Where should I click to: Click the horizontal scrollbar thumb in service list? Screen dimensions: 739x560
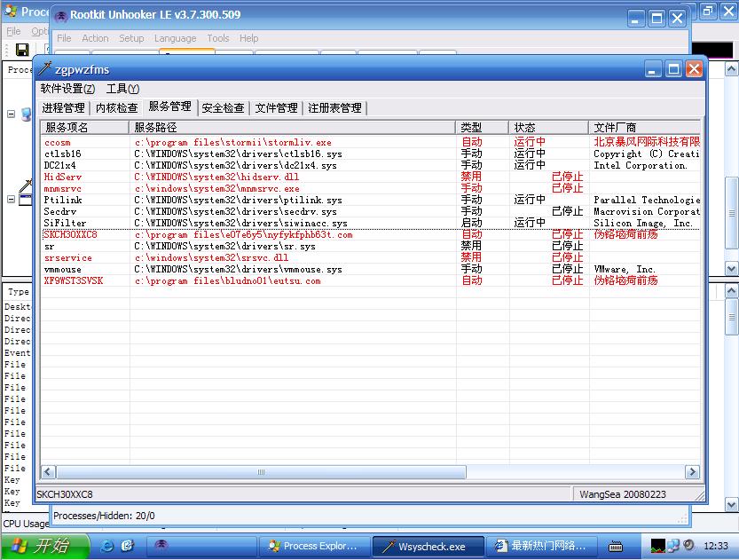pyautogui.click(x=261, y=472)
